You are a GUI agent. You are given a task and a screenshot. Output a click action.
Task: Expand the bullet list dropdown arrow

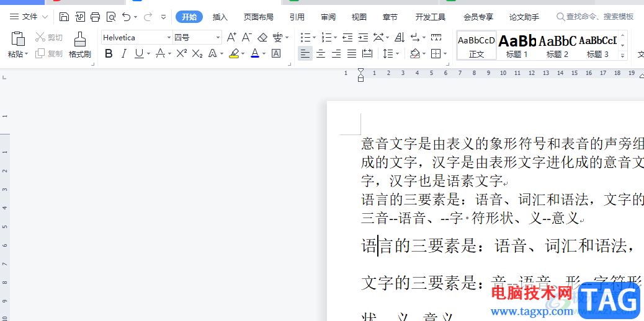click(x=314, y=38)
